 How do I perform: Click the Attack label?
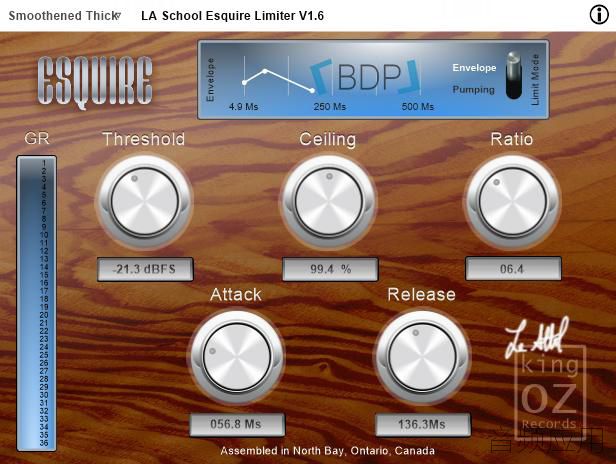point(236,295)
